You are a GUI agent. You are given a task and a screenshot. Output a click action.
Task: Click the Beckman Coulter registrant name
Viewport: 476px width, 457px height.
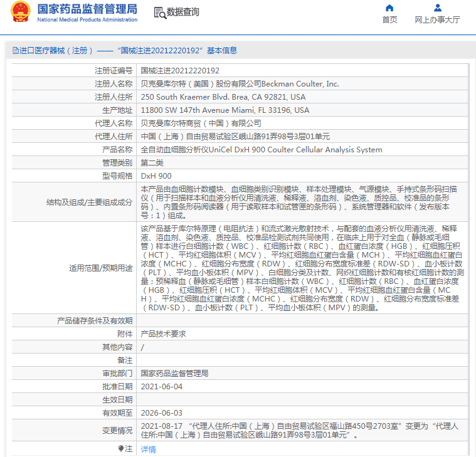(240, 84)
